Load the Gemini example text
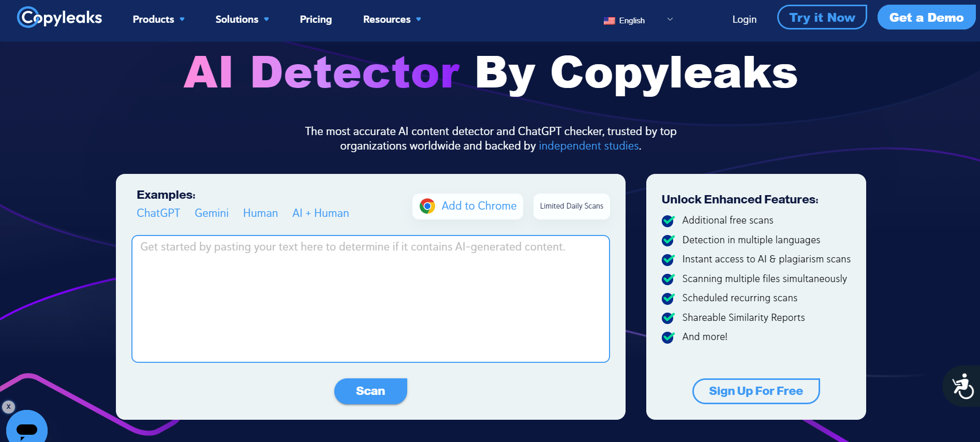The width and height of the screenshot is (980, 442). [x=212, y=213]
